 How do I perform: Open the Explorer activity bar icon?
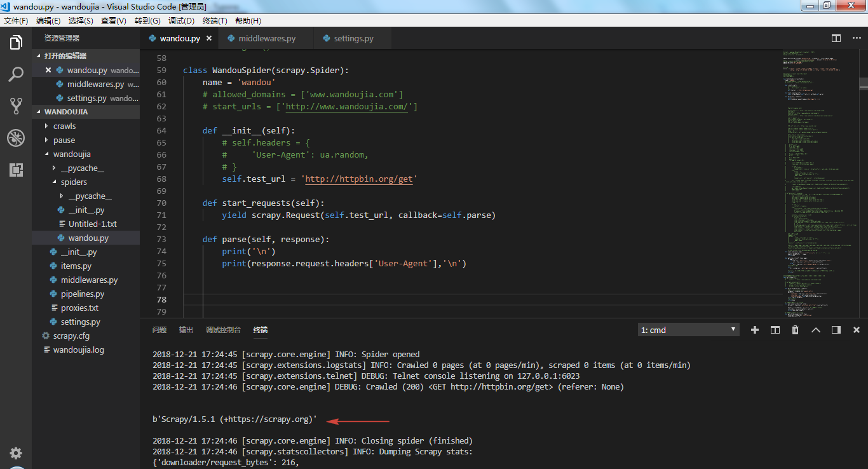point(16,43)
